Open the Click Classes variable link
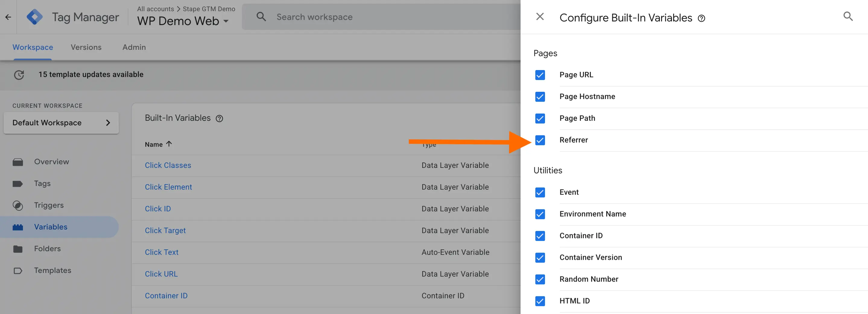This screenshot has width=868, height=314. point(168,165)
